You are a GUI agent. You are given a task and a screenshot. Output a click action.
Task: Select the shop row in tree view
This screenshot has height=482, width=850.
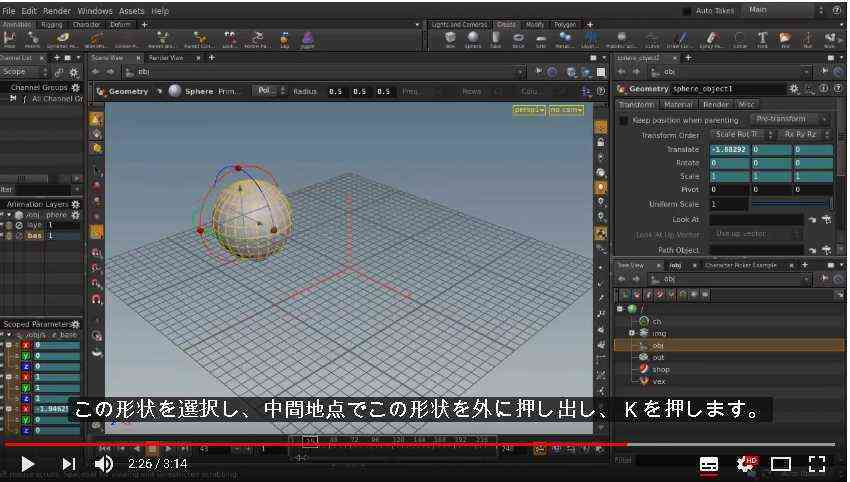729,369
